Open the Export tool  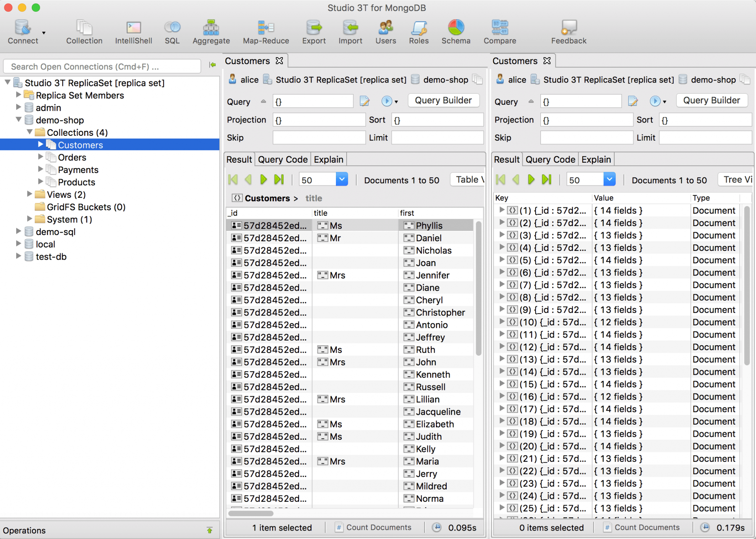pyautogui.click(x=313, y=31)
